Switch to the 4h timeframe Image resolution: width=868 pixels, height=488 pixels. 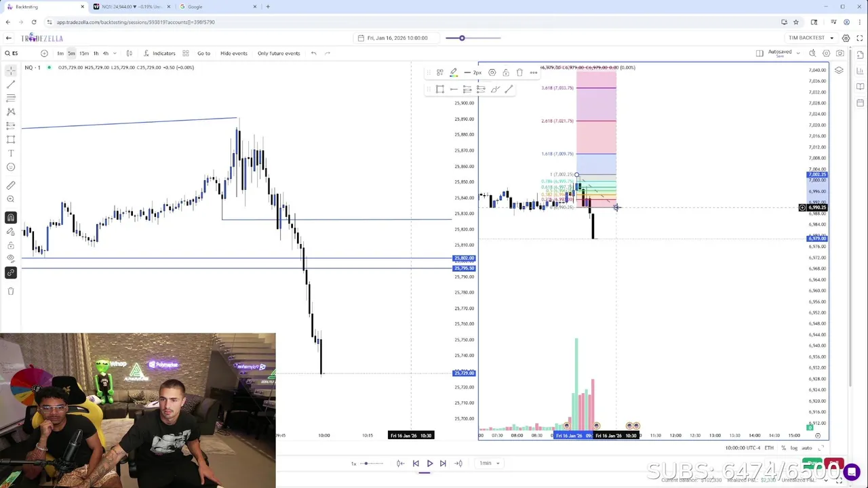105,53
